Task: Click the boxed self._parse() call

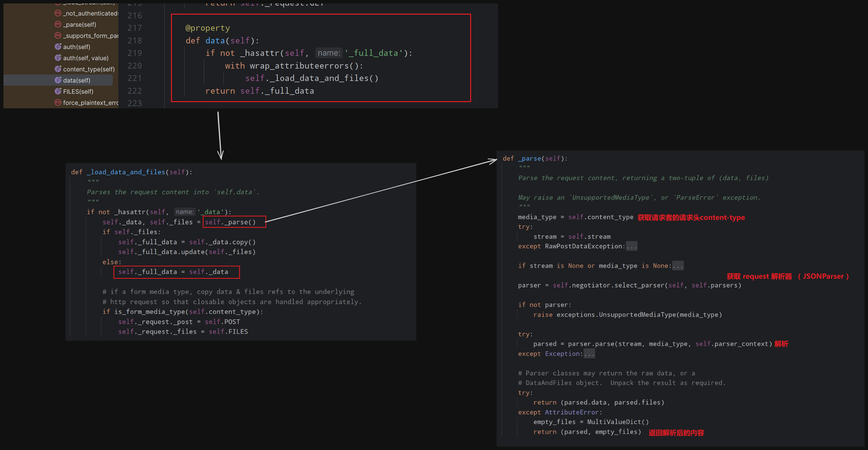Action: 230,222
